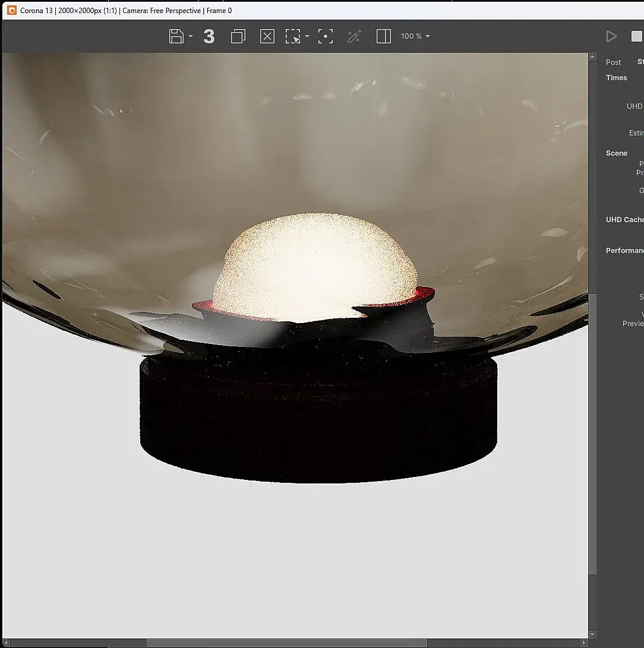Image resolution: width=644 pixels, height=648 pixels.
Task: Click the boxed X clear icon
Action: click(x=267, y=36)
